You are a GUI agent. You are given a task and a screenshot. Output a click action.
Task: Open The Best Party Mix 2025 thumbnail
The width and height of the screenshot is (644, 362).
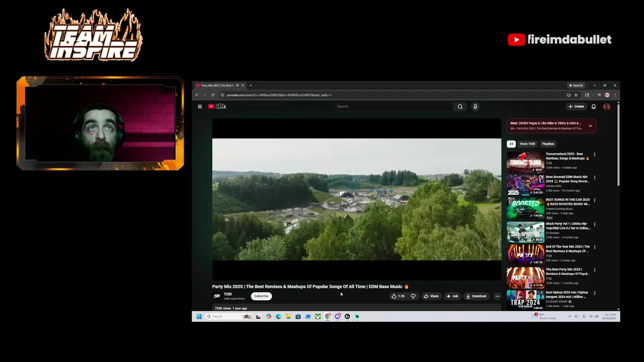525,278
